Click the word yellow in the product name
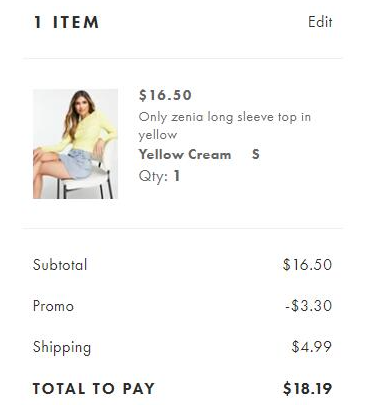The image size is (378, 415). coord(158,135)
